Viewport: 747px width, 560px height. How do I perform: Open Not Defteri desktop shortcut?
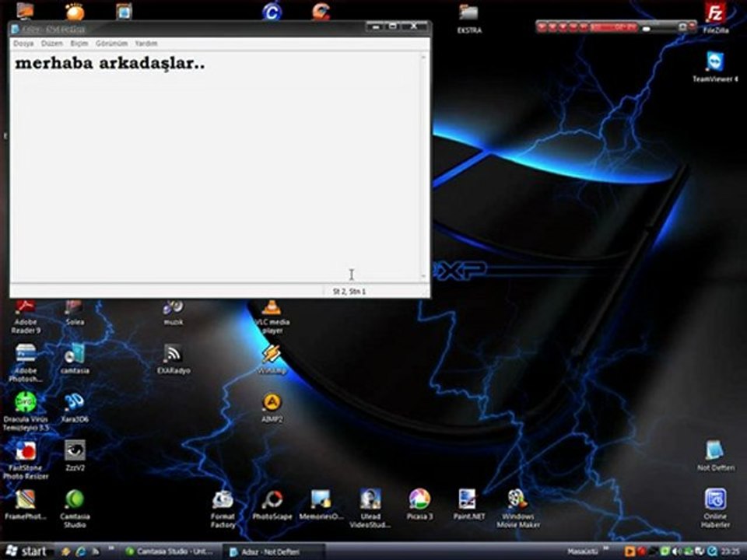pyautogui.click(x=716, y=456)
